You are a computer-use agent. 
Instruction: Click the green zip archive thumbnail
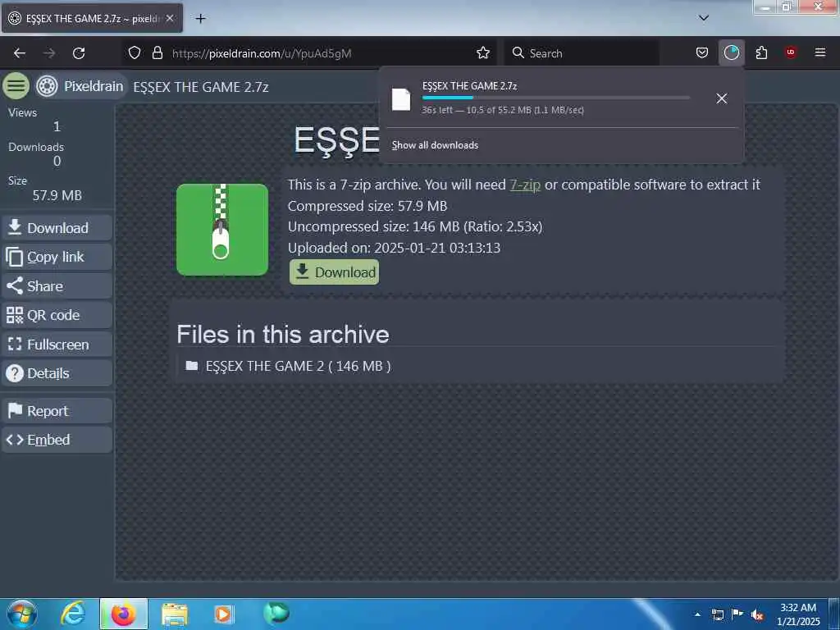pyautogui.click(x=222, y=230)
